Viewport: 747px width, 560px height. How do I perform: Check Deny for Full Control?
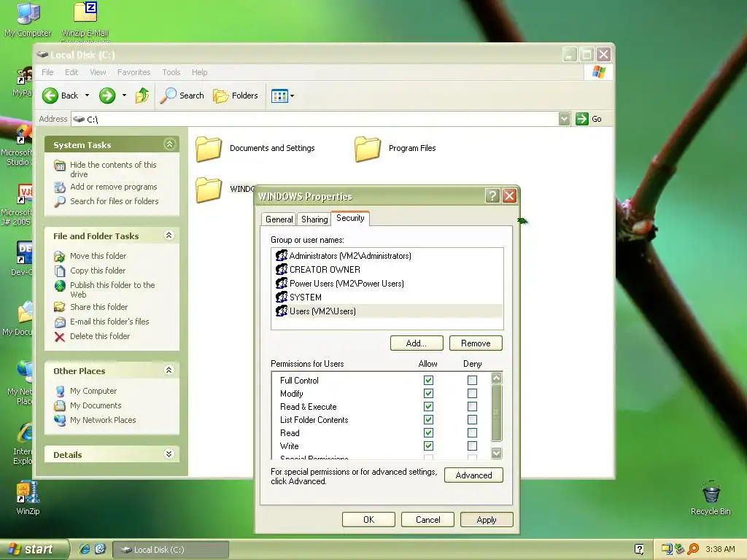[472, 380]
